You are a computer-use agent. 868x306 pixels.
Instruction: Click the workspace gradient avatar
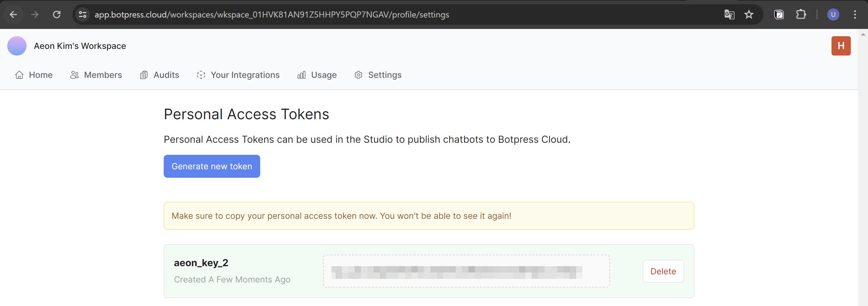click(17, 46)
